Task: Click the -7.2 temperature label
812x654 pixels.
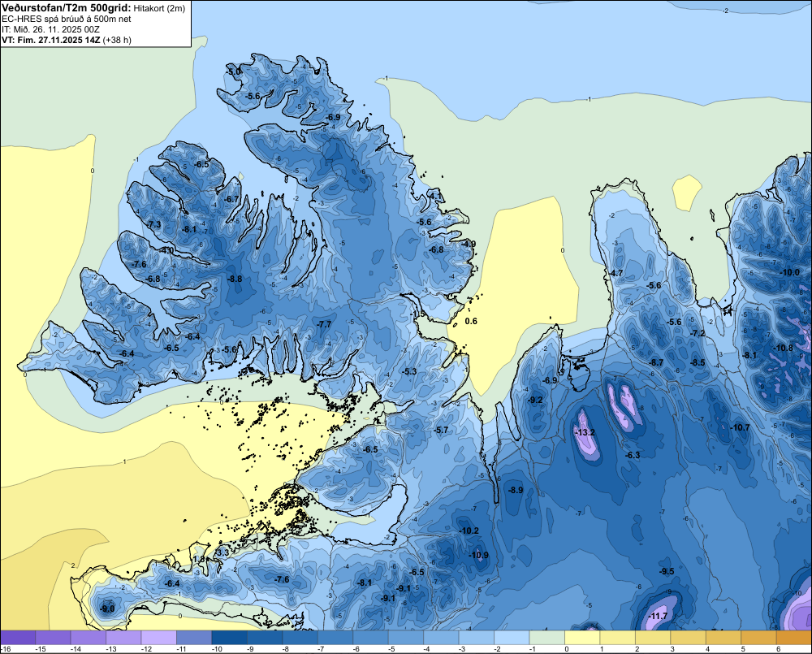Action: click(698, 333)
